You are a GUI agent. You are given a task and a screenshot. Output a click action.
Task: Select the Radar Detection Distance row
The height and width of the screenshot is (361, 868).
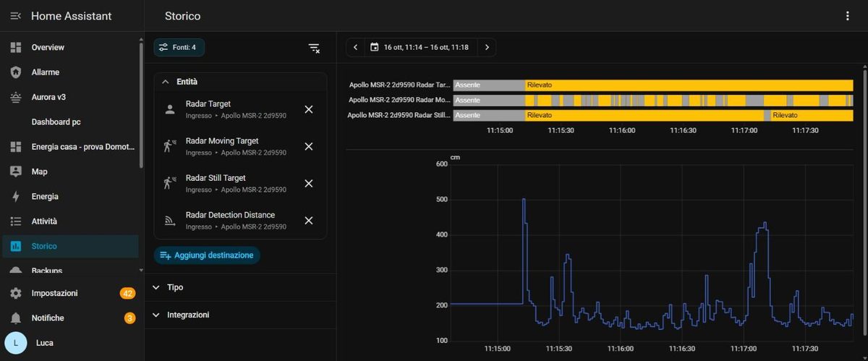click(240, 221)
